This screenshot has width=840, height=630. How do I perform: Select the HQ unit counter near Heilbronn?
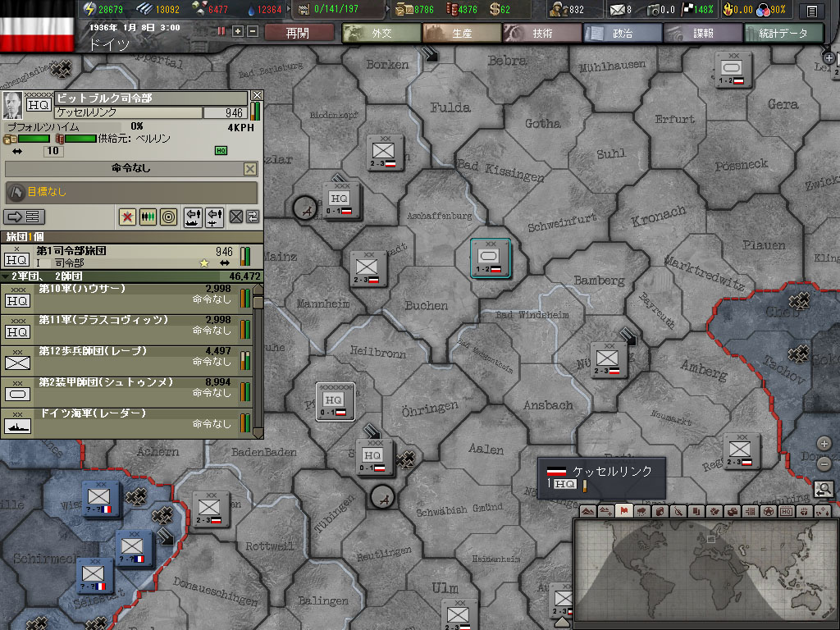coord(335,402)
